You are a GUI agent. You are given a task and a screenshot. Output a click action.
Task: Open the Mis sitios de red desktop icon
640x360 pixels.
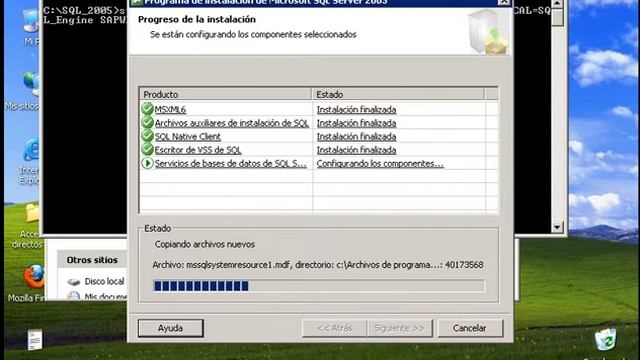31,83
